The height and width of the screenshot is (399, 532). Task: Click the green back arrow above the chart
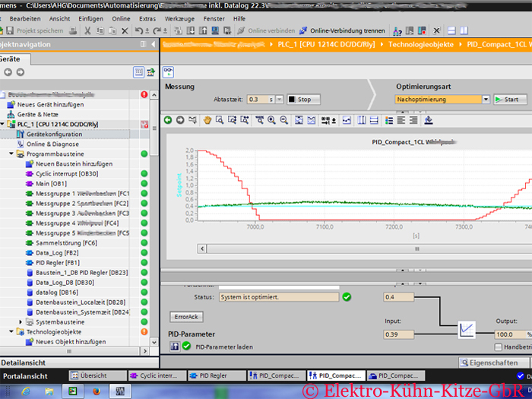pyautogui.click(x=168, y=120)
